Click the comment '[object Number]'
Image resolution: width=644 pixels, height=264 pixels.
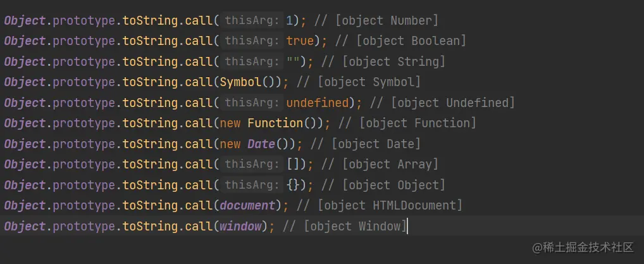pyautogui.click(x=387, y=20)
